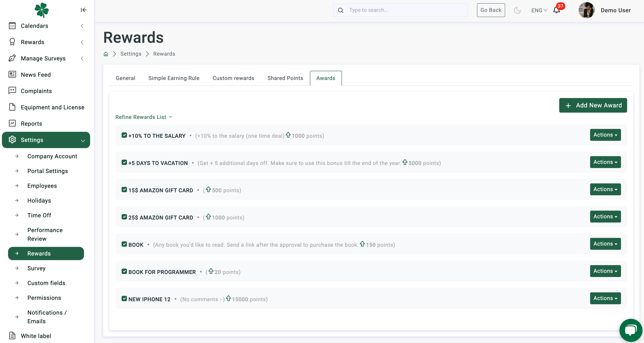The height and width of the screenshot is (343, 644).
Task: Click the Calendars icon in the sidebar
Action: click(12, 26)
